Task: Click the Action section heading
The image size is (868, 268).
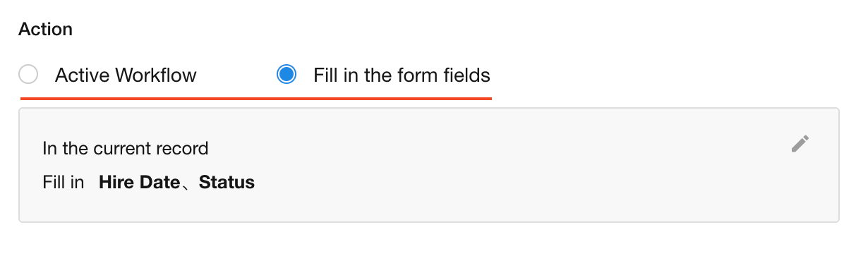Action: [x=45, y=30]
